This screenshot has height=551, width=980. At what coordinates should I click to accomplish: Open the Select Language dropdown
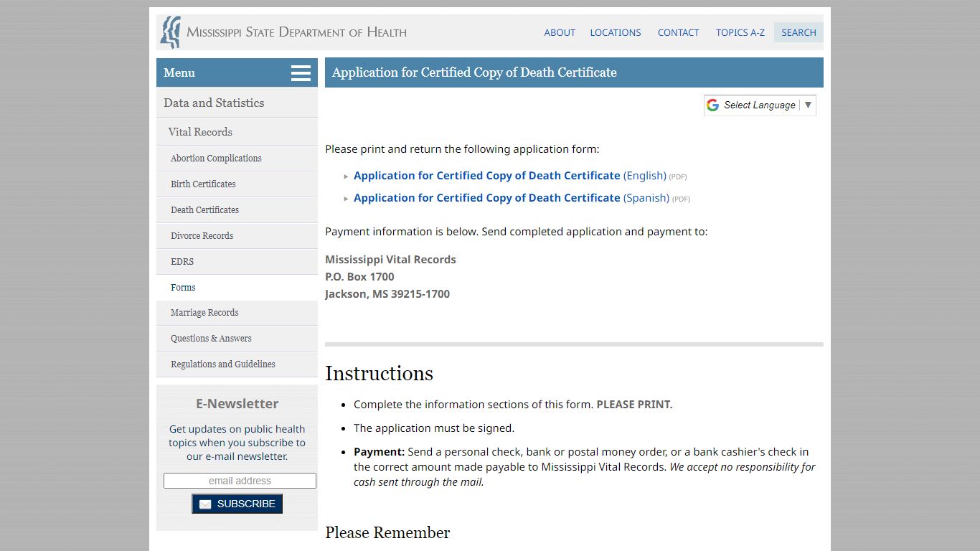pos(760,105)
